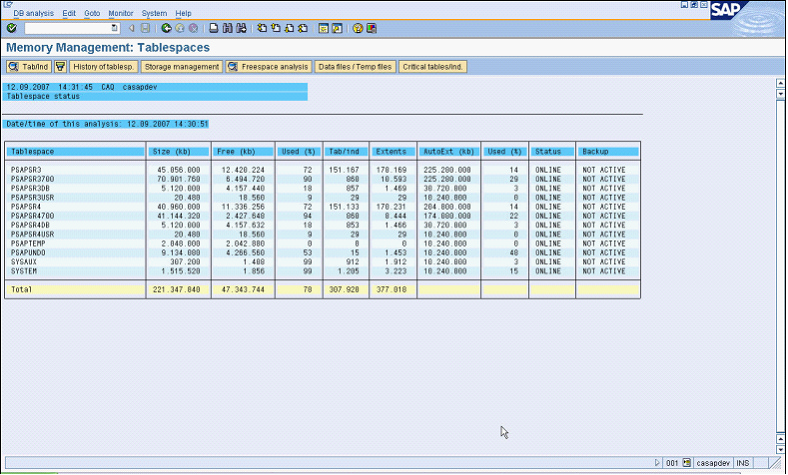Click the Help question mark icon

357,28
